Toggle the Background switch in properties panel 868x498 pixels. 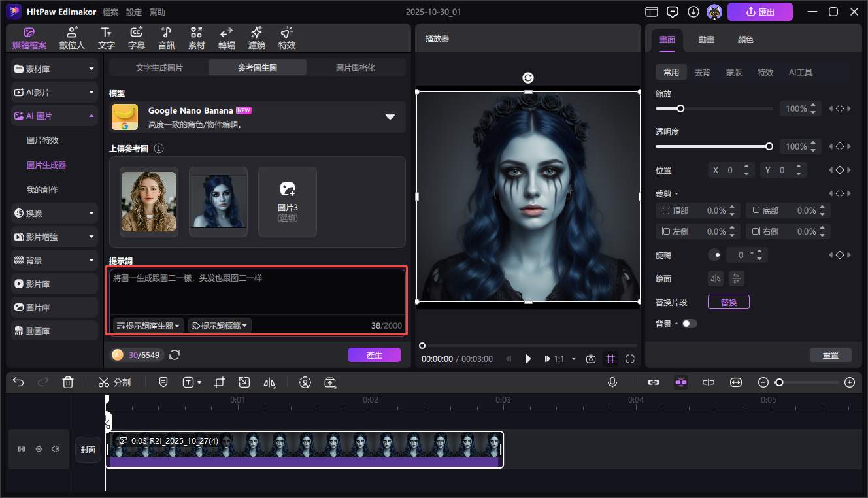(689, 324)
